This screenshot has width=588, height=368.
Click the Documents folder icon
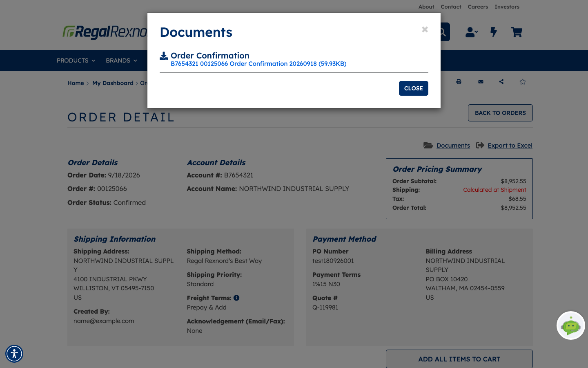pyautogui.click(x=428, y=145)
